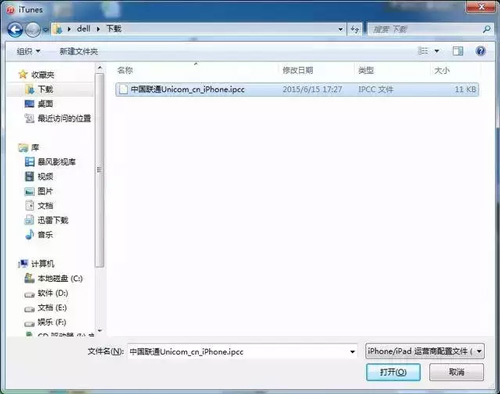
Task: Click the 11 KB size cell
Action: click(x=465, y=89)
